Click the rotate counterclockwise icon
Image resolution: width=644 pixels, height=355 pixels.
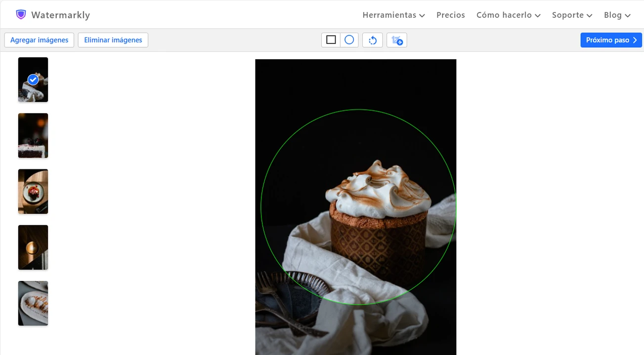tap(373, 40)
